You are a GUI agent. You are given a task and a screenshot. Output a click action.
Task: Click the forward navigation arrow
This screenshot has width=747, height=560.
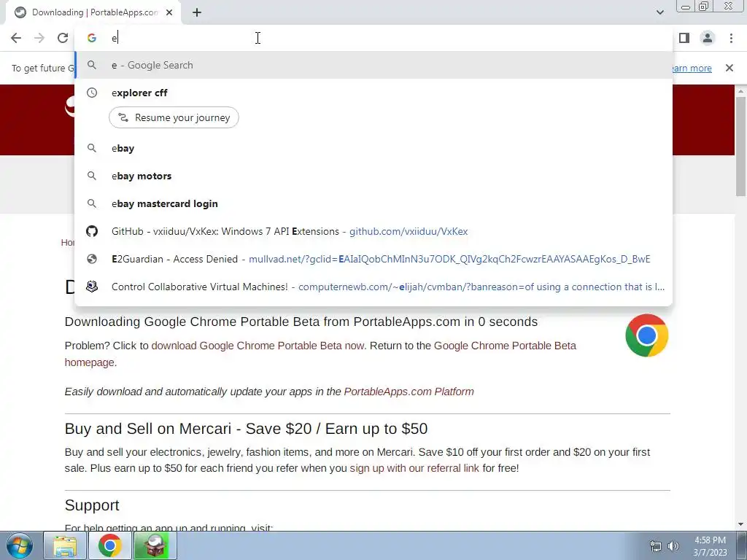(x=39, y=38)
